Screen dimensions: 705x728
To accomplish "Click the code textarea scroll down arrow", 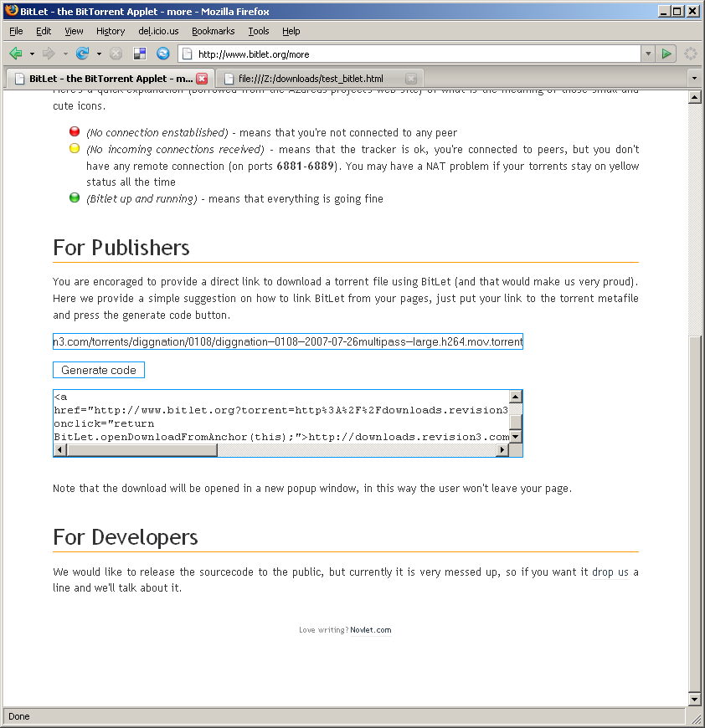I will click(516, 437).
